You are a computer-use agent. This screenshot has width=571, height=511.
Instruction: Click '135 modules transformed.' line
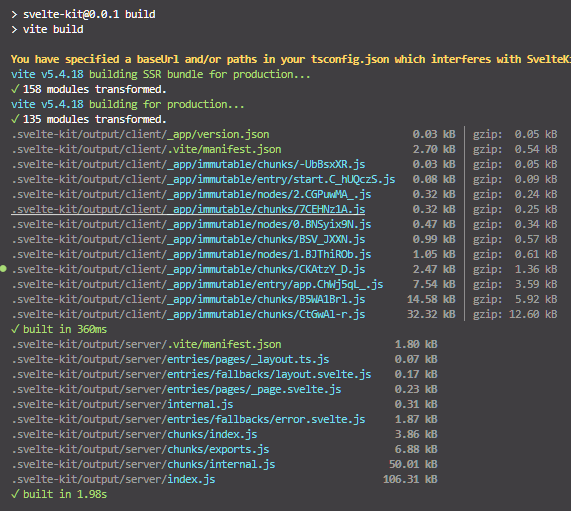coord(89,119)
